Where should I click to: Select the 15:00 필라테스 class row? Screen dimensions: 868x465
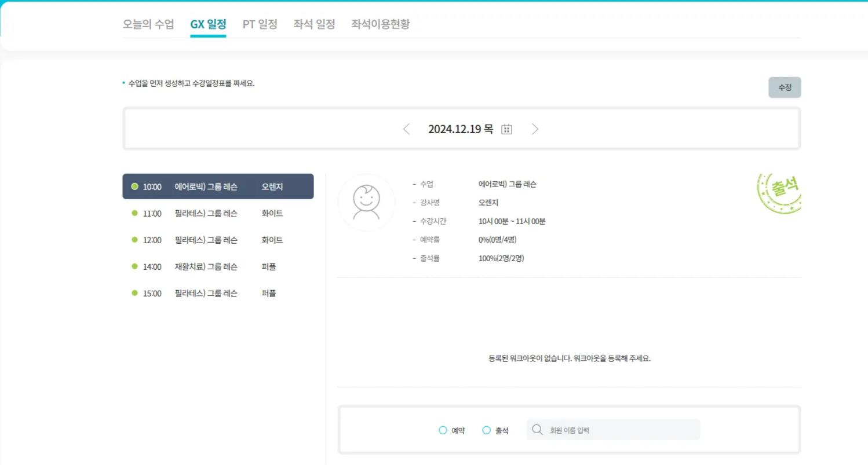(218, 293)
